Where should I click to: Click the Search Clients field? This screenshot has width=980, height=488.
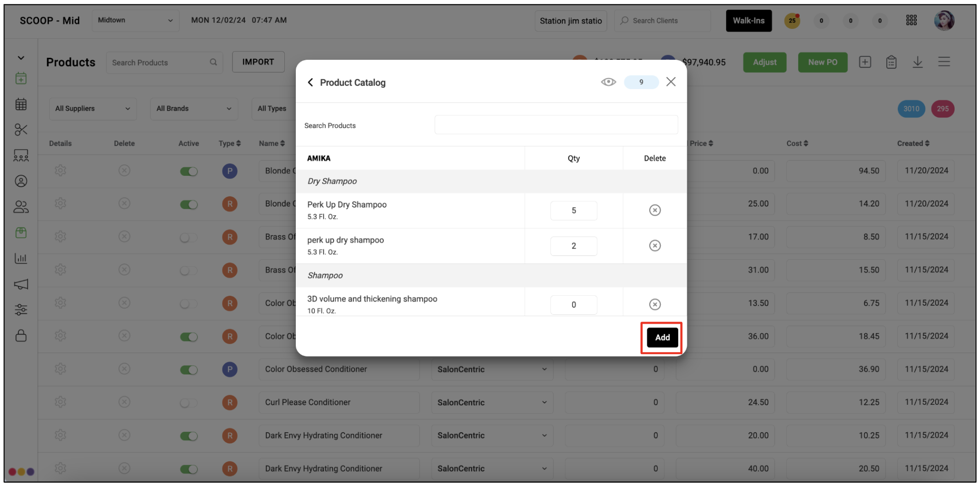click(x=662, y=20)
